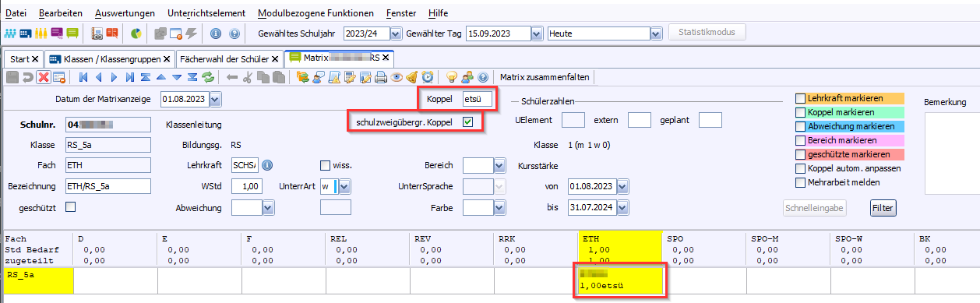The width and height of the screenshot is (980, 303).
Task: Toggle schulzweigübergr. Koppel checkbox
Action: [x=467, y=122]
